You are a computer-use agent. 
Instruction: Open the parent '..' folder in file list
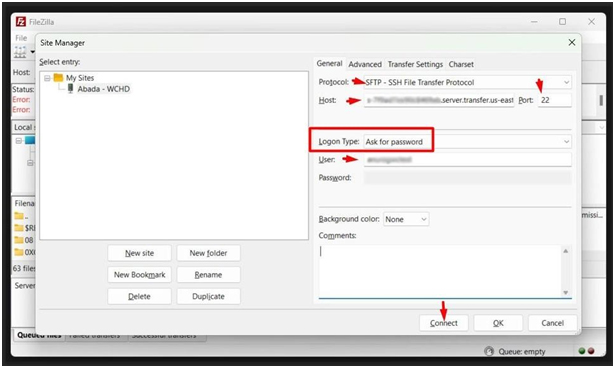(x=22, y=216)
